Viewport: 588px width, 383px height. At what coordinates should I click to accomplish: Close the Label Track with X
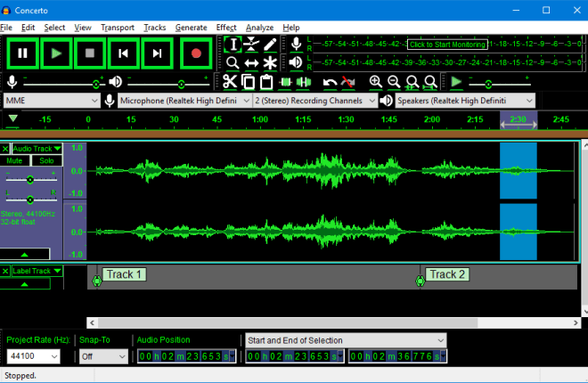[x=5, y=271]
